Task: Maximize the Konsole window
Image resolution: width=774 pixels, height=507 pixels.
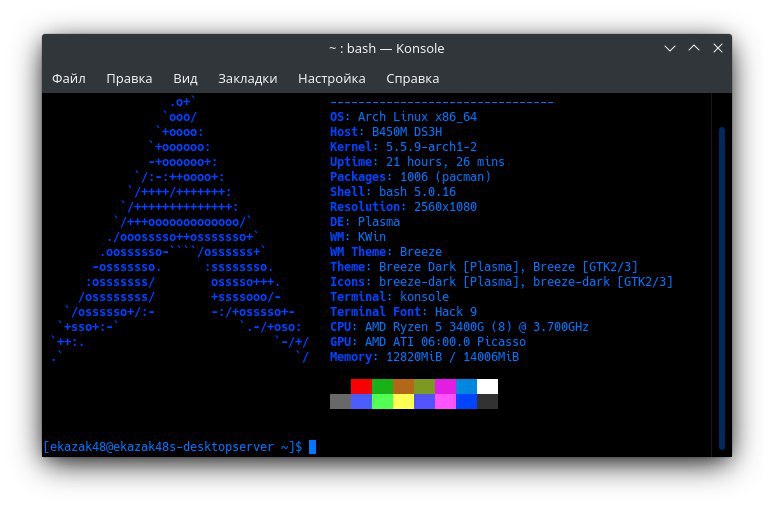Action: coord(694,48)
